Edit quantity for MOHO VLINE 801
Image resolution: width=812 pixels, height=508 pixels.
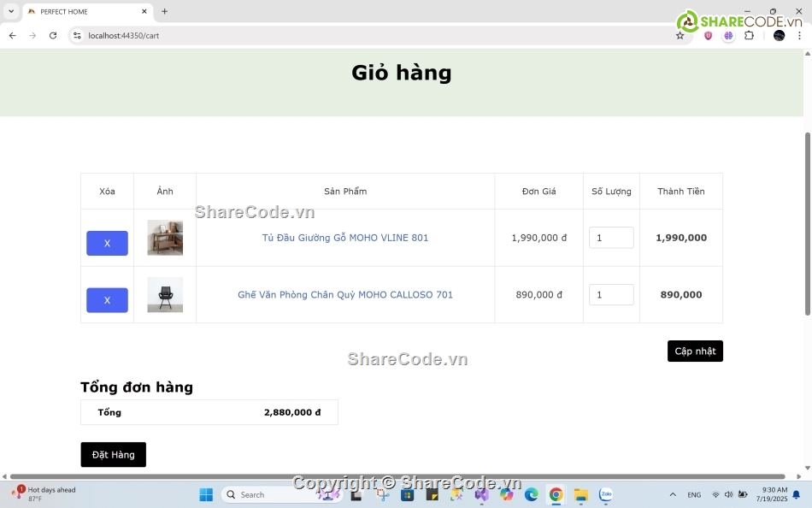pyautogui.click(x=611, y=238)
